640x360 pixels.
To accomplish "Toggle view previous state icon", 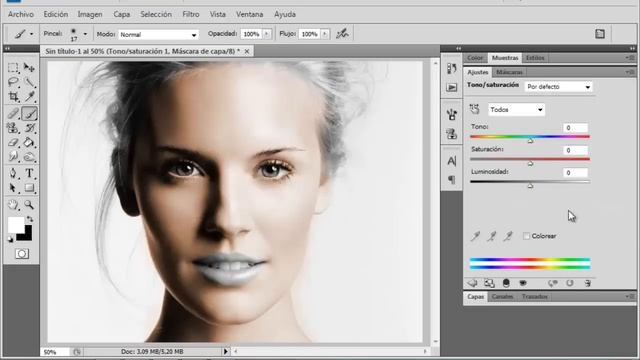I will coord(553,283).
